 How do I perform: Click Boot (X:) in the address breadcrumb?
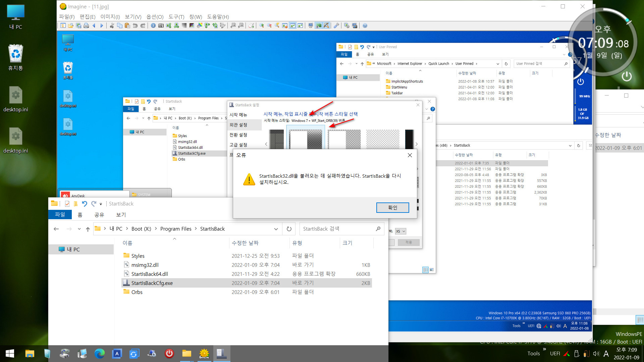[x=141, y=229]
